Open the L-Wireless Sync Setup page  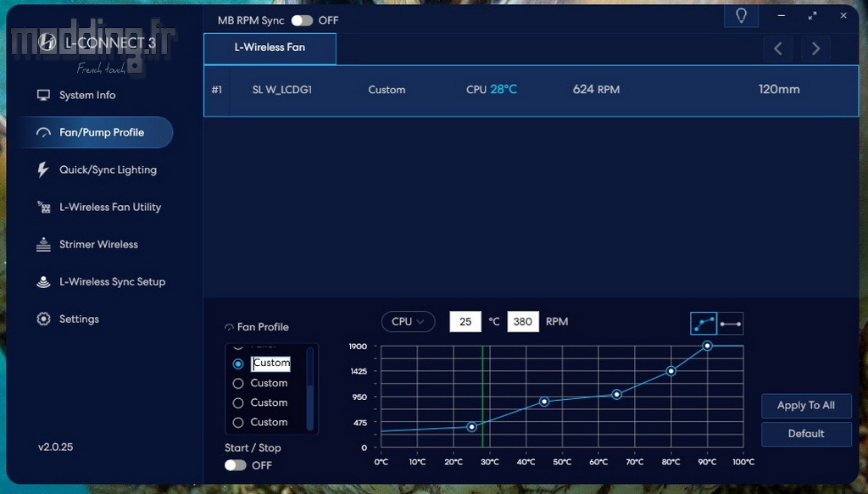(113, 281)
